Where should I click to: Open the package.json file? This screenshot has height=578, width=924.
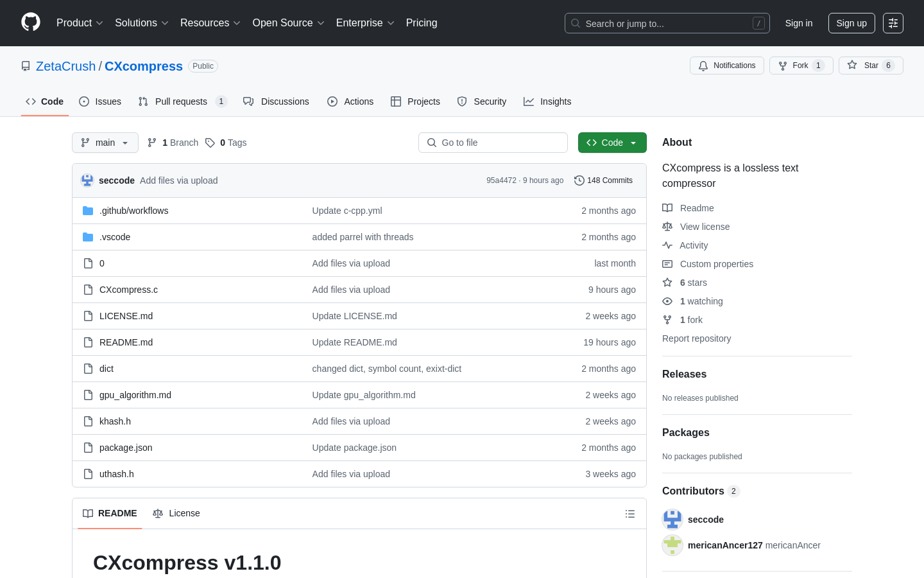tap(126, 448)
